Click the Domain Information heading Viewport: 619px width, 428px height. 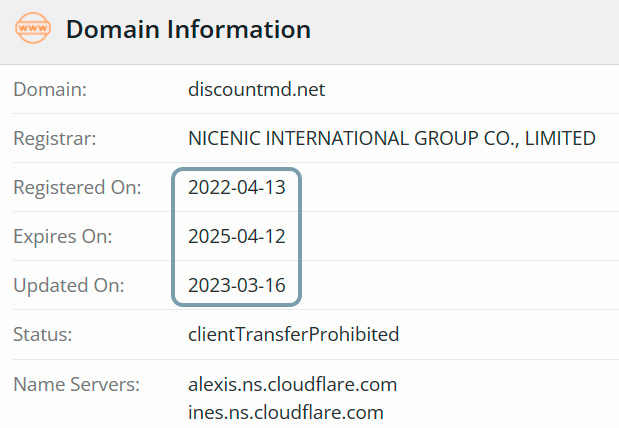point(188,30)
